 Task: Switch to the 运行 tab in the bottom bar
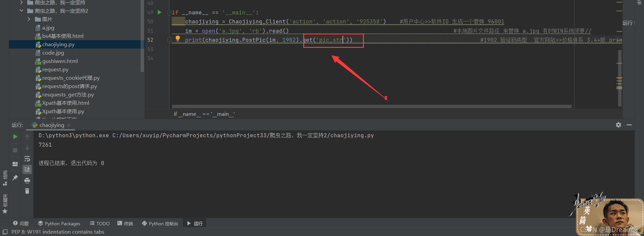pyautogui.click(x=195, y=223)
